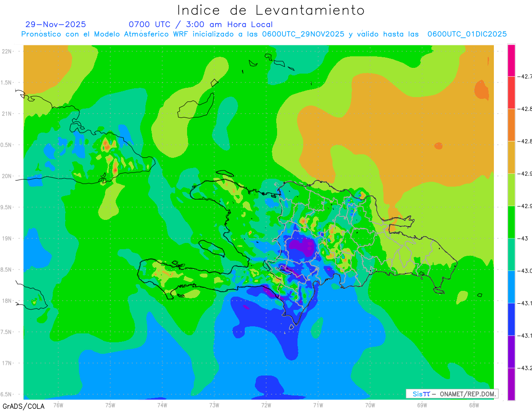Image resolution: width=532 pixels, height=411 pixels.
Task: Click the date label "29-Nov-2025"
Action: tap(56, 24)
